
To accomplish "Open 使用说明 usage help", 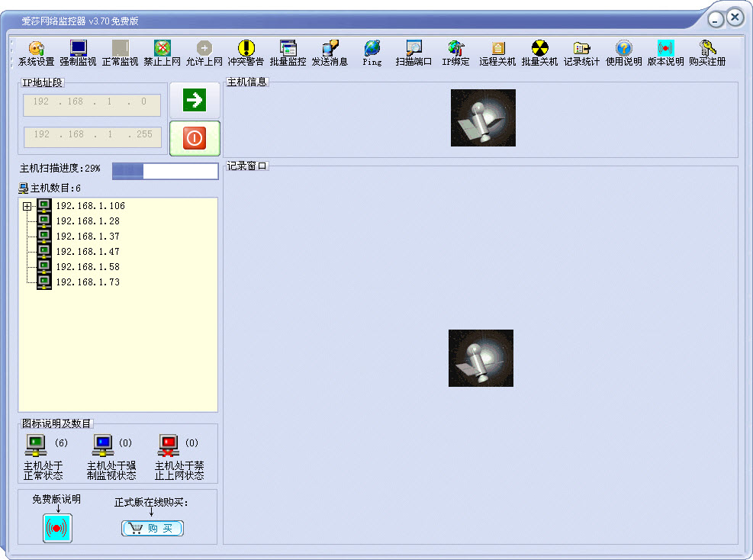I will [623, 53].
